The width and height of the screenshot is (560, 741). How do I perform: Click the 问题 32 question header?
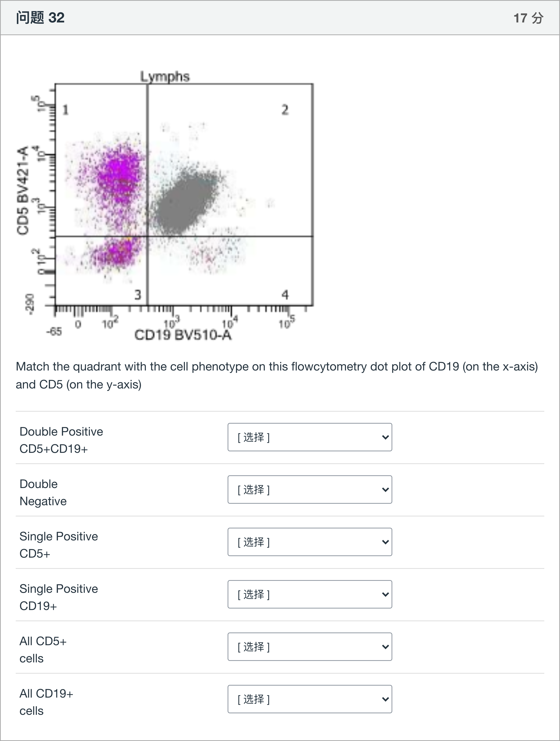40,18
